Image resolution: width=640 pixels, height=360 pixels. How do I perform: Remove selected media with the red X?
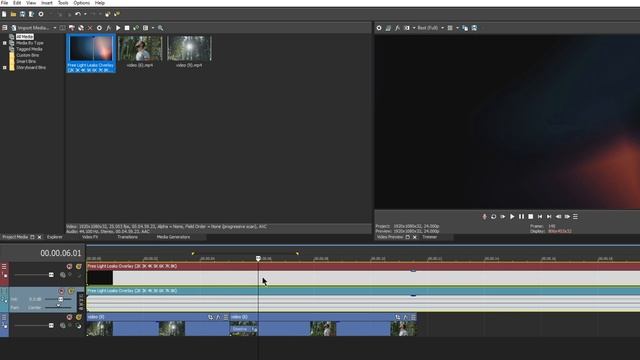pyautogui.click(x=90, y=28)
